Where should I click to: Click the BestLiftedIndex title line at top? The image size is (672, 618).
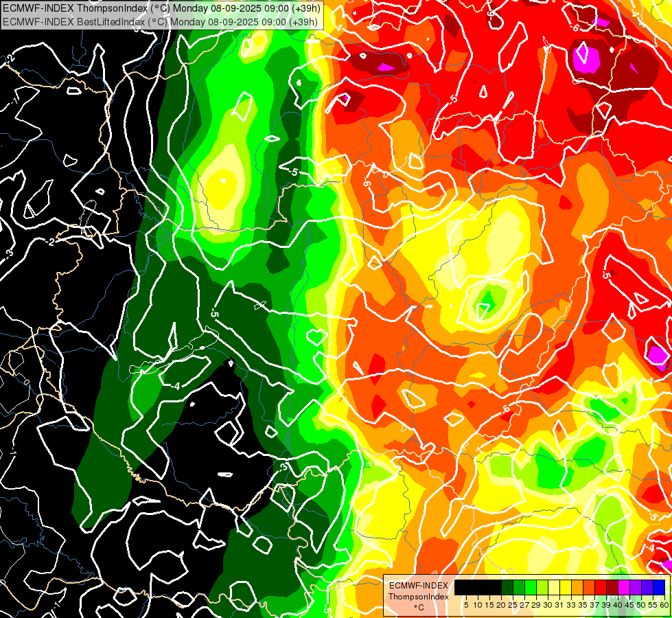tap(161, 22)
